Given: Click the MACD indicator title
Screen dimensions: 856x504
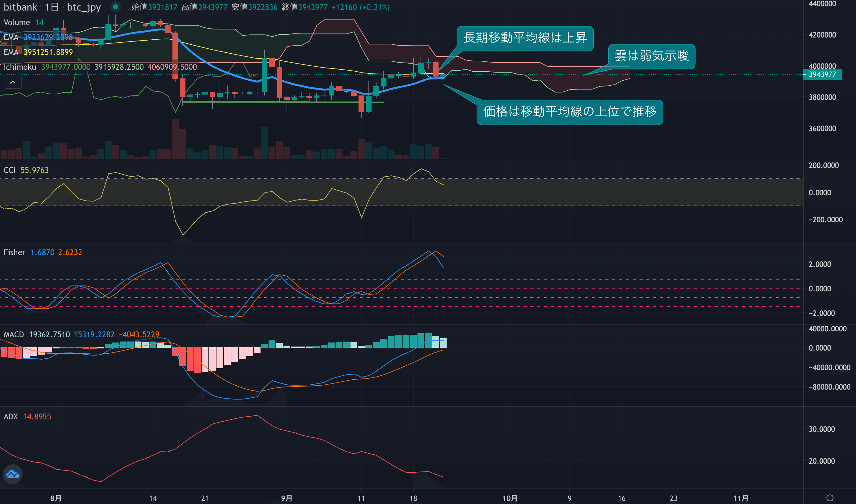Looking at the screenshot, I should coord(14,334).
